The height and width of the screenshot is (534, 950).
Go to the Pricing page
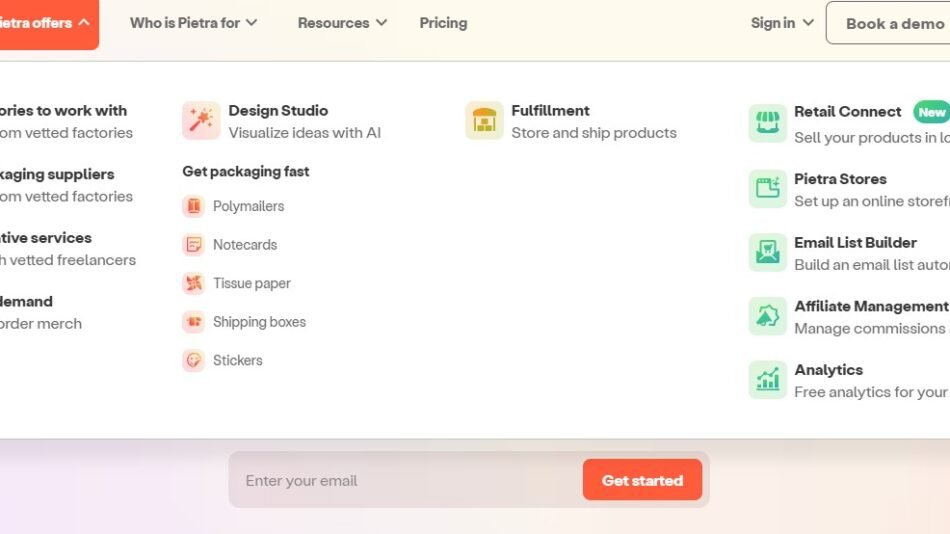tap(443, 23)
